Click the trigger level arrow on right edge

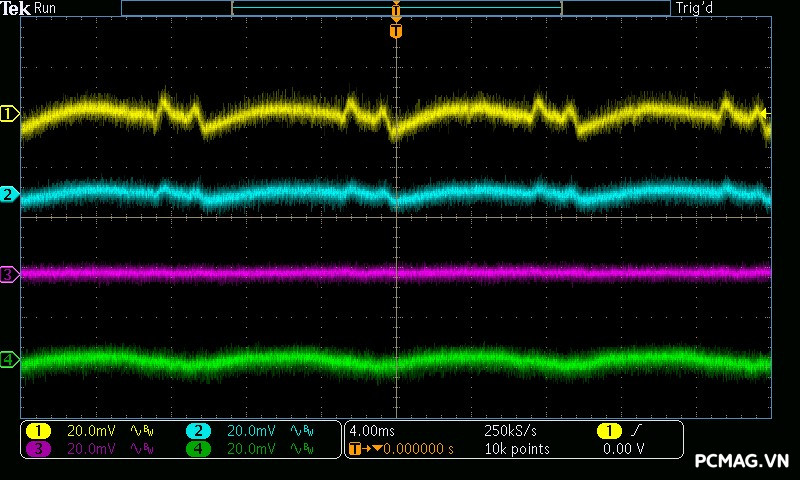click(766, 114)
